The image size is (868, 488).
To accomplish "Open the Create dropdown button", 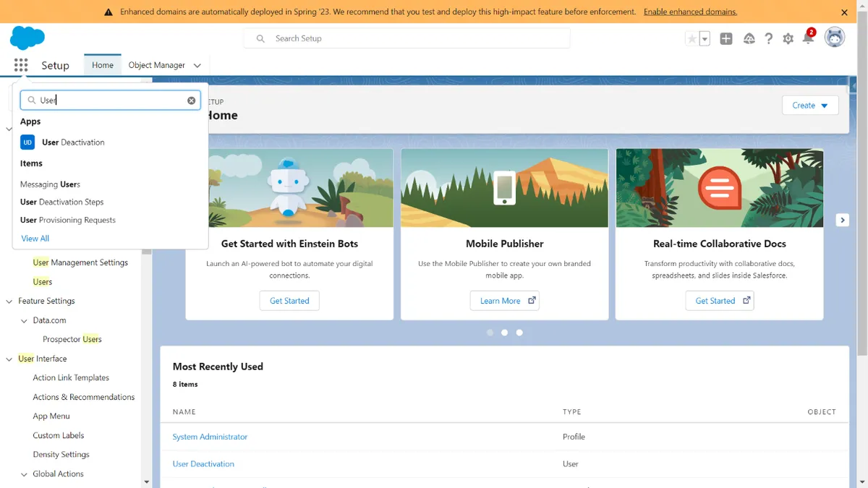I will (810, 106).
